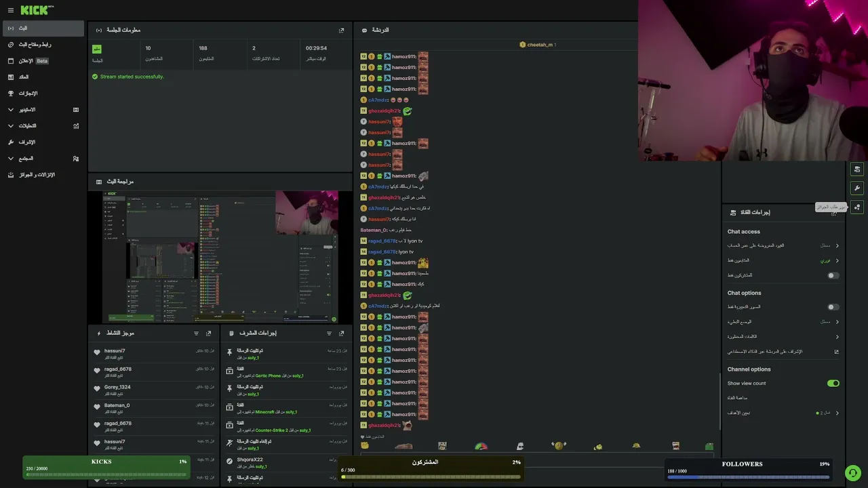Toggle the subscribers-only chat switch
This screenshot has width=868, height=488.
point(833,276)
